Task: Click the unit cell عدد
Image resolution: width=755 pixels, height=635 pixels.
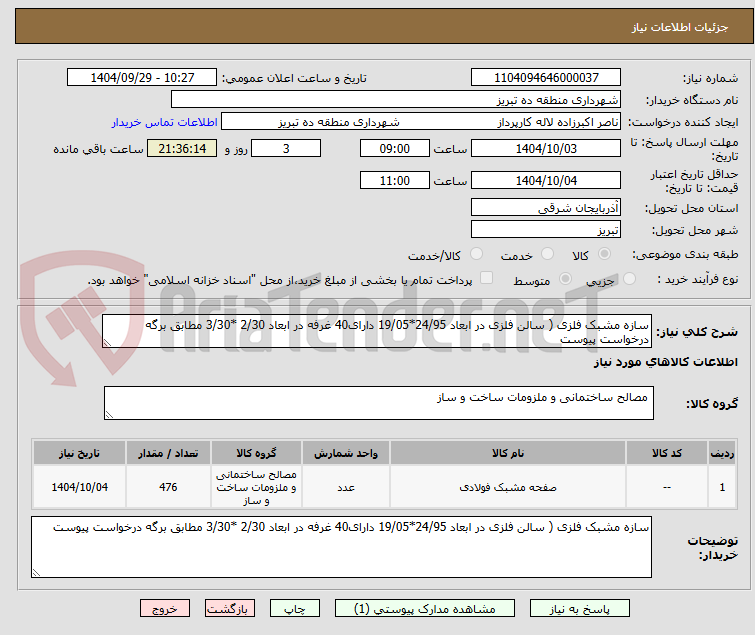Action: 346,487
